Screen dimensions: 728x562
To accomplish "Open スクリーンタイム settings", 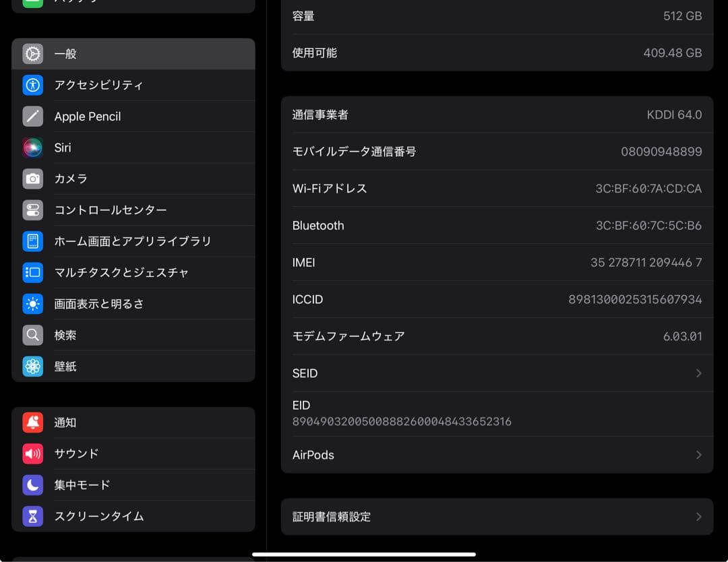I will [x=133, y=516].
